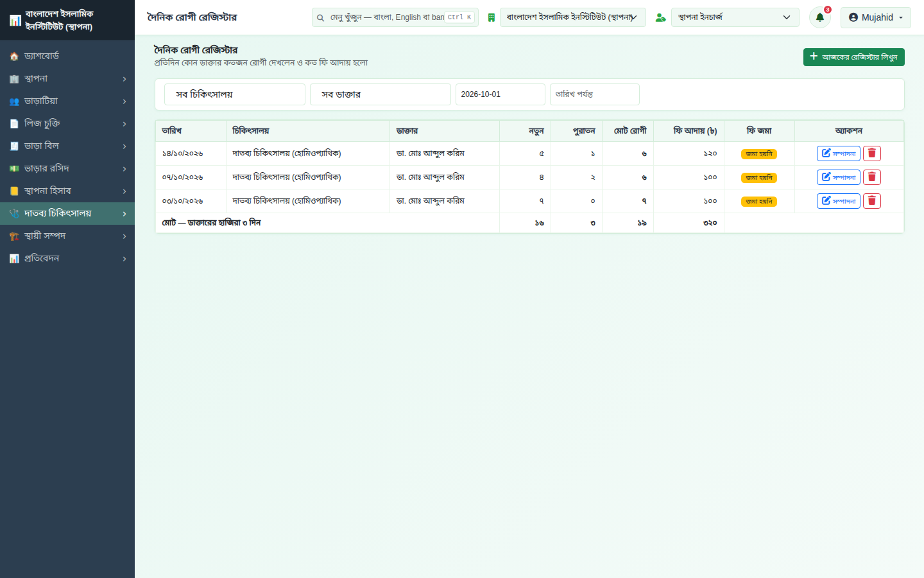The image size is (924, 578).
Task: Delete the ০৩/১০/২০২৬ register entry
Action: coord(871,201)
